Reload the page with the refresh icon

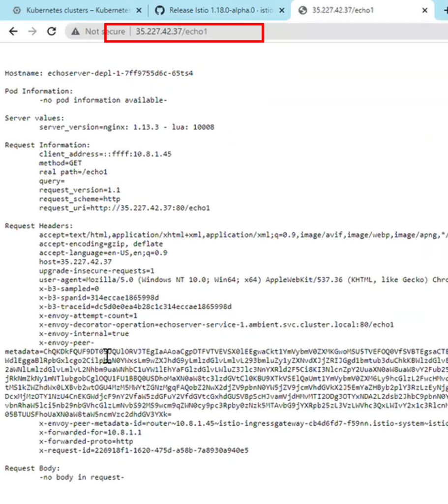[52, 31]
